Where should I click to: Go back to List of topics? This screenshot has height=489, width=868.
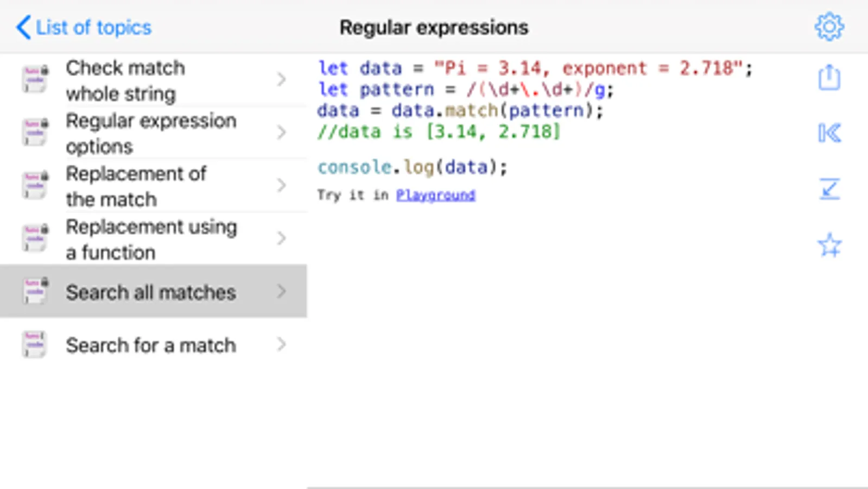coord(84,27)
